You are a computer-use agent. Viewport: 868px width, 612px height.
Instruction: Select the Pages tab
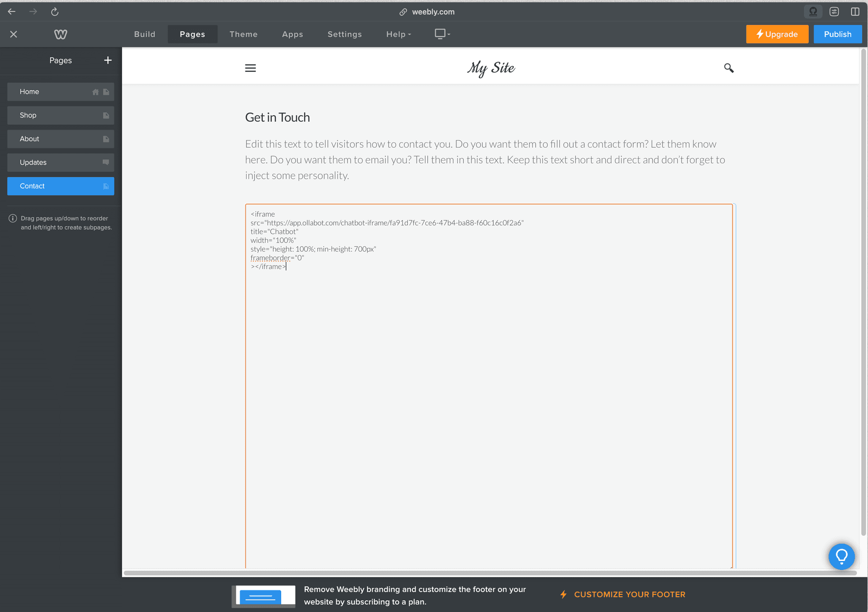tap(192, 34)
